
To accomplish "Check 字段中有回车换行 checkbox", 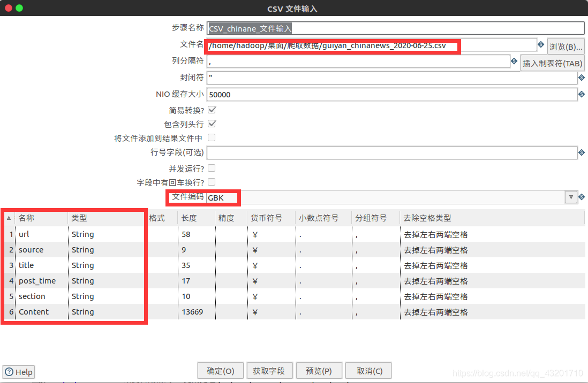I will [212, 182].
